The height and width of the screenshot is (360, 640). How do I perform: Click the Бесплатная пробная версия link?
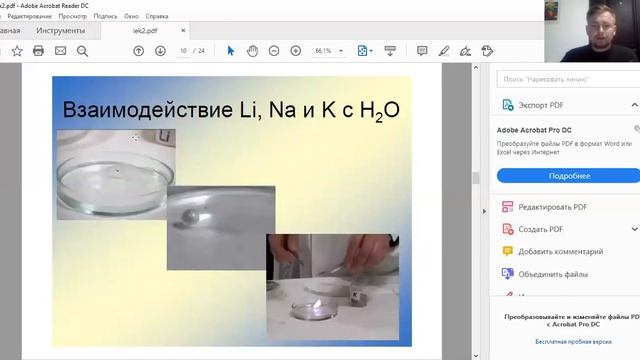click(x=573, y=342)
